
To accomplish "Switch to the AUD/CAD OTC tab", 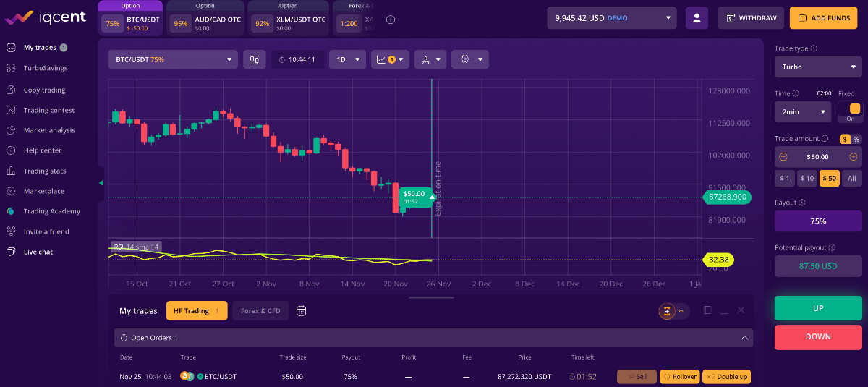I will (206, 18).
